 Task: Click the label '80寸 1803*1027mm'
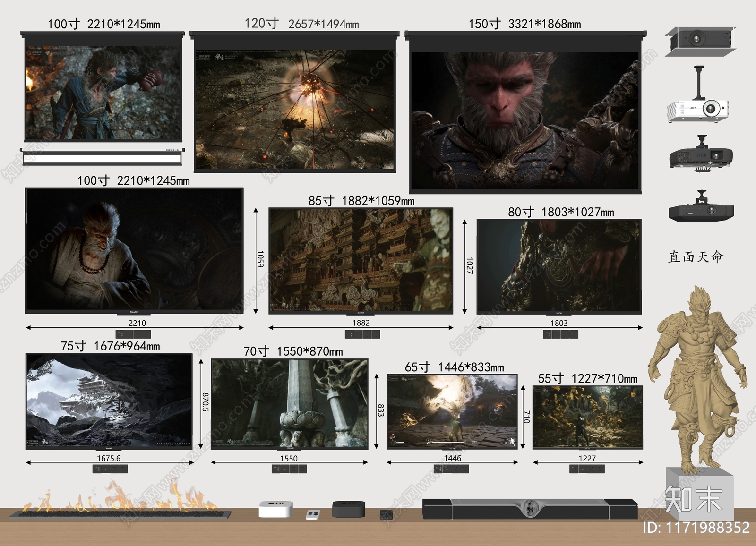point(561,212)
